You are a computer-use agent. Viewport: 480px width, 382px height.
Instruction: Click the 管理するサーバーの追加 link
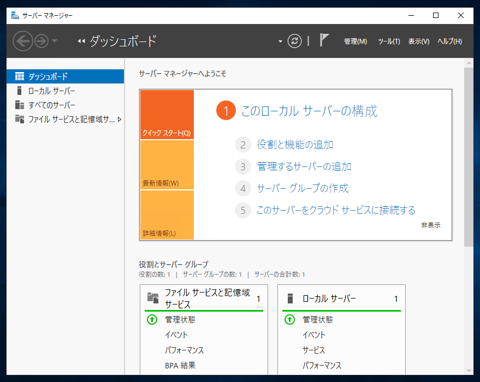[304, 166]
